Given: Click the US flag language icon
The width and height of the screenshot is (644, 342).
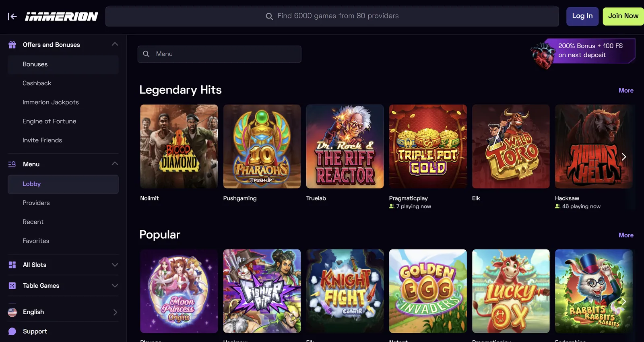Looking at the screenshot, I should click(12, 312).
